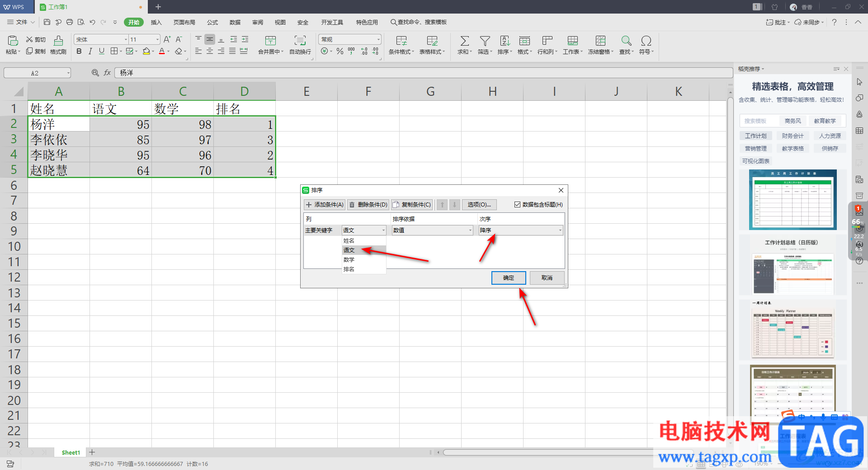Click the AutoSum sigma icon
This screenshot has width=868, height=470.
pos(464,41)
